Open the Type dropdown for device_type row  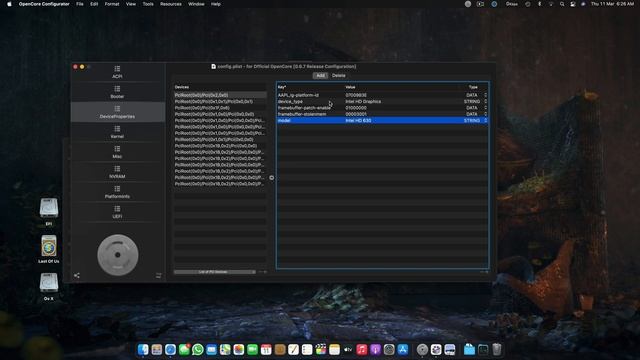pyautogui.click(x=486, y=101)
